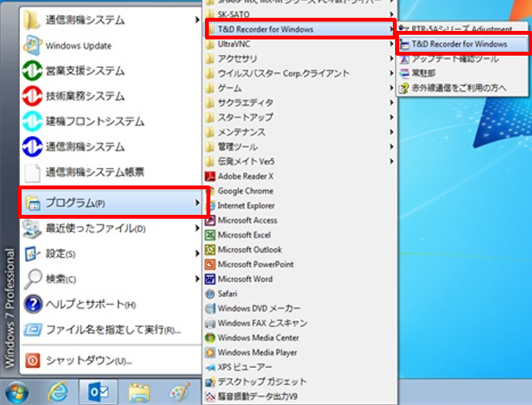Launch Windows FAX とスキャン
The width and height of the screenshot is (532, 405).
(300, 323)
